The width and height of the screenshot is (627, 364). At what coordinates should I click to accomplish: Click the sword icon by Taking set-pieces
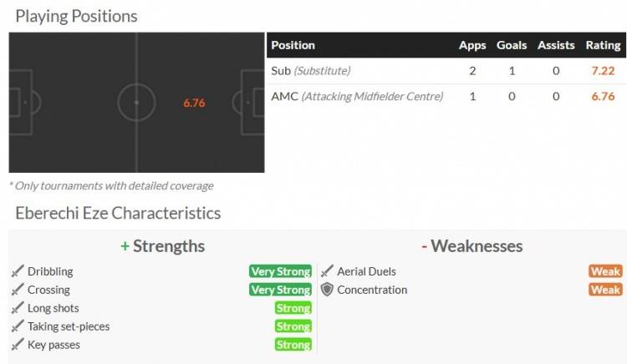click(x=17, y=326)
